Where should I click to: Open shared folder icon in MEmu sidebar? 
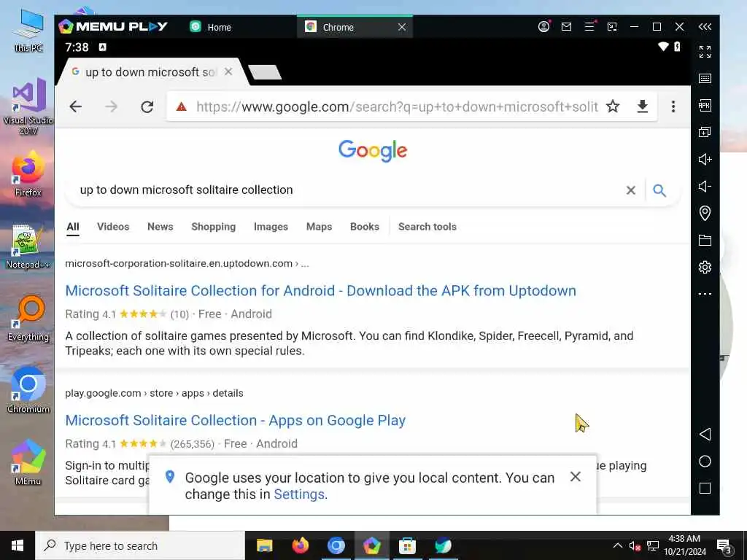[705, 240]
